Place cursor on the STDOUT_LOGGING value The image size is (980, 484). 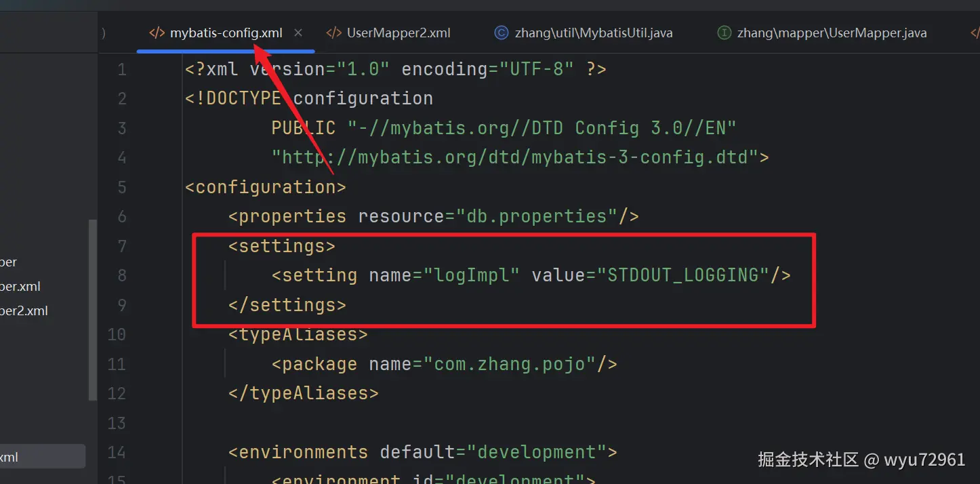coord(683,276)
